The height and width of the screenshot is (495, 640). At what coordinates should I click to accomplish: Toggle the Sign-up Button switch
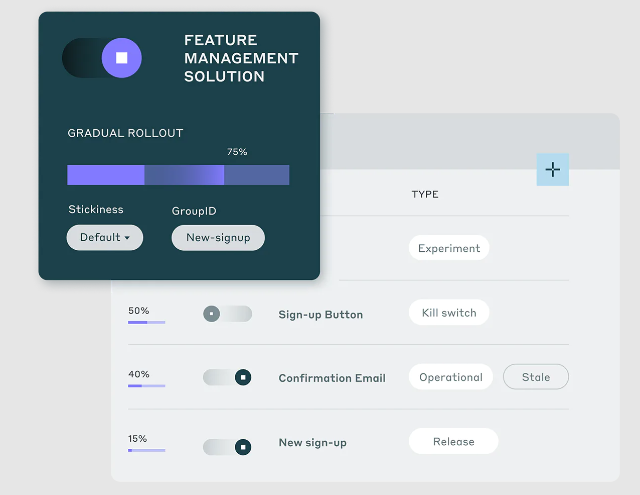coord(227,314)
